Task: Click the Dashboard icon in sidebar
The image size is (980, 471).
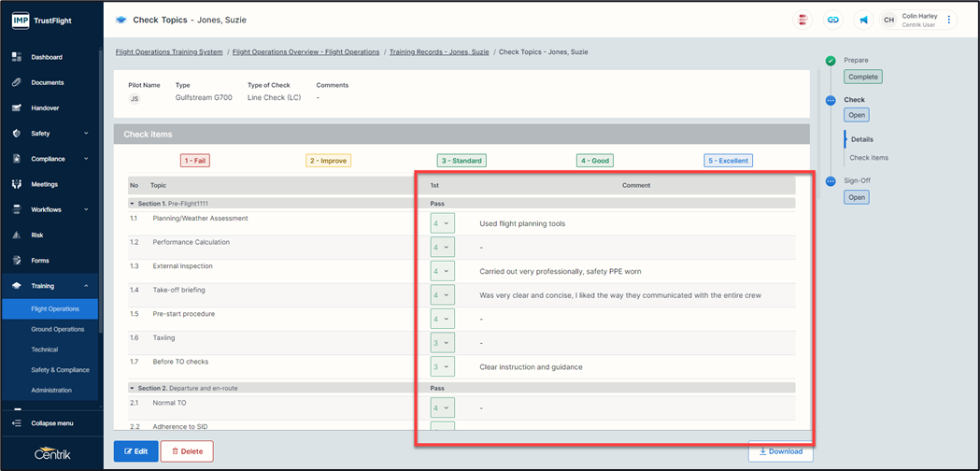Action: [17, 57]
